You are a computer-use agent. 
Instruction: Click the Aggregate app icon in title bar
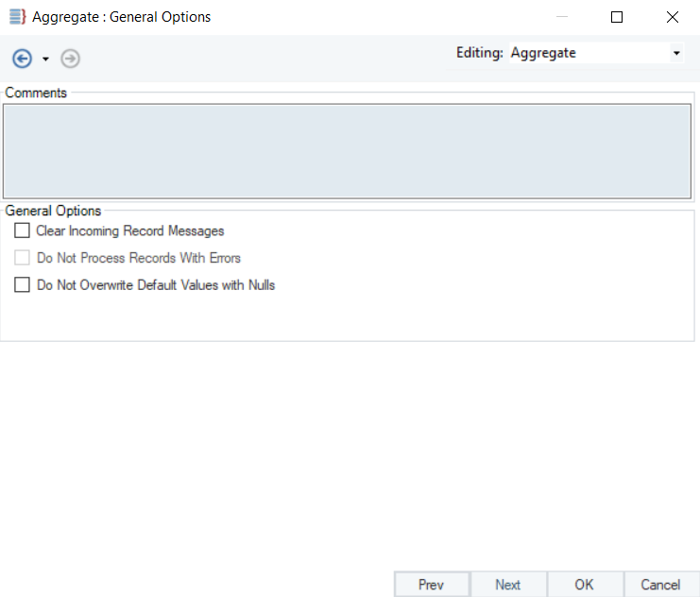click(16, 17)
